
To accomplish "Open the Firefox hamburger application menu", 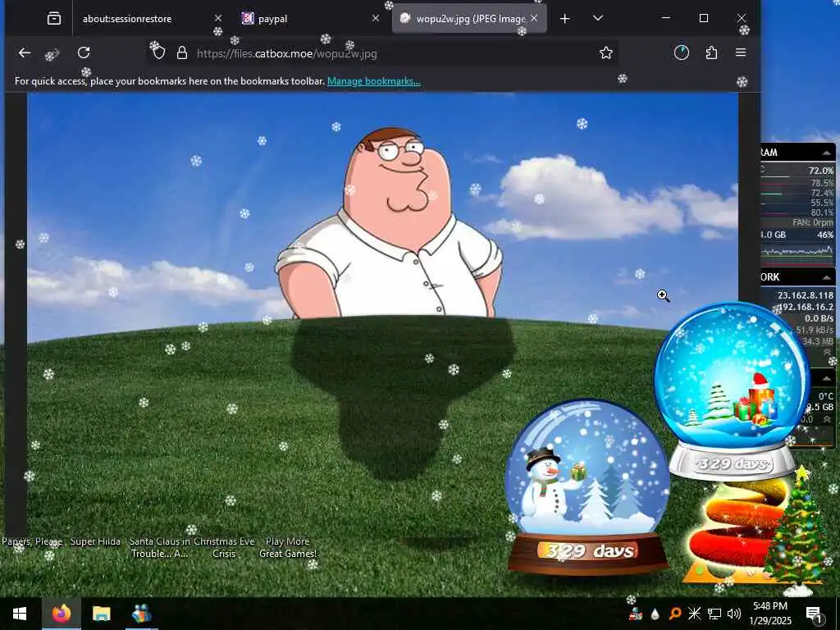I will pos(741,52).
